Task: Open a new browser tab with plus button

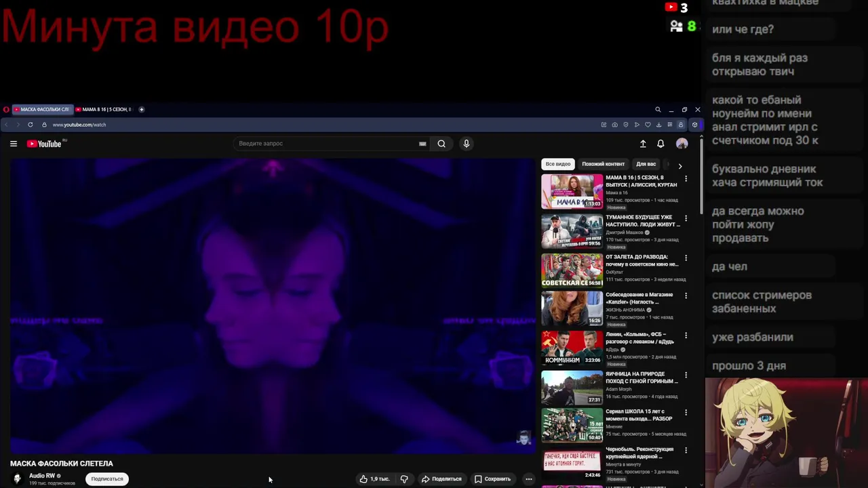Action: point(141,109)
